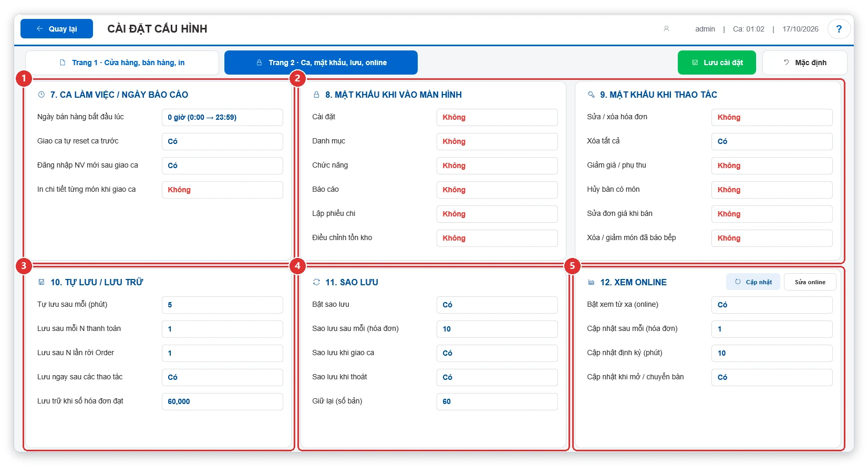Click the Lưu trữ khi số hóa đơn đạt field

pyautogui.click(x=222, y=401)
